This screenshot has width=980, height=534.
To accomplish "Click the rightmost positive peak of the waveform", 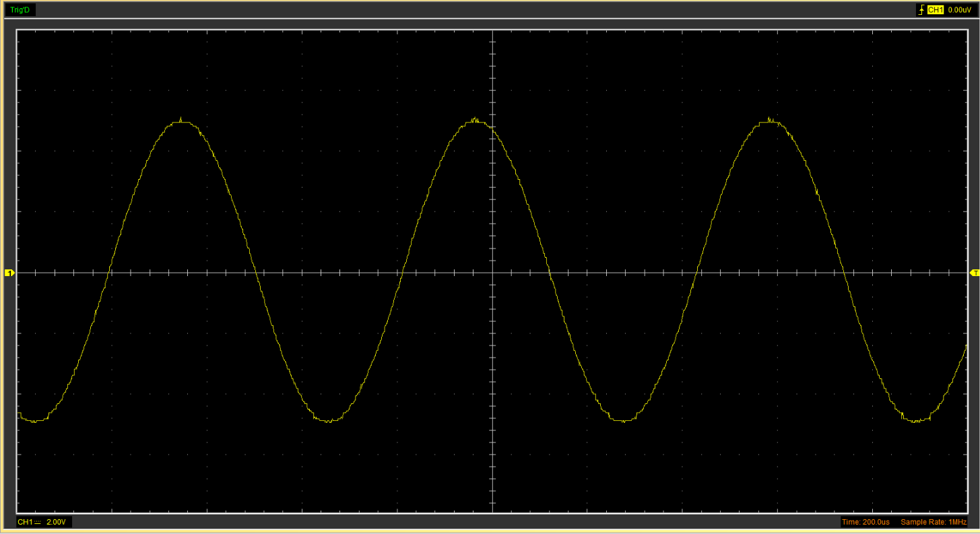I will pyautogui.click(x=769, y=122).
